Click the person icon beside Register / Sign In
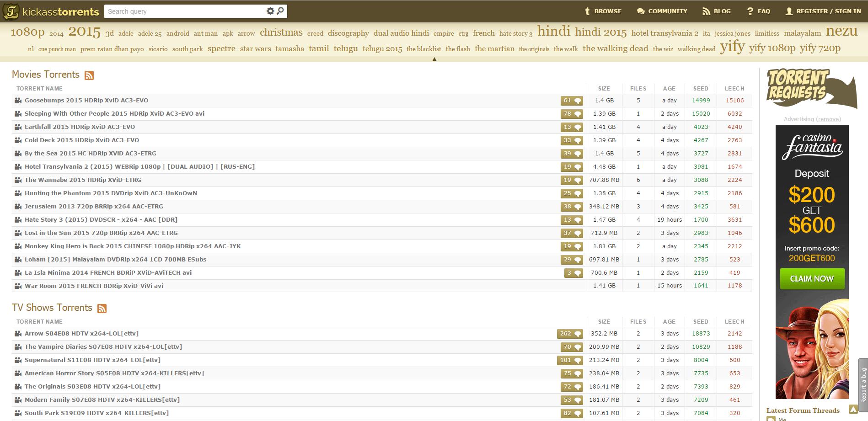This screenshot has width=868, height=421. [788, 11]
